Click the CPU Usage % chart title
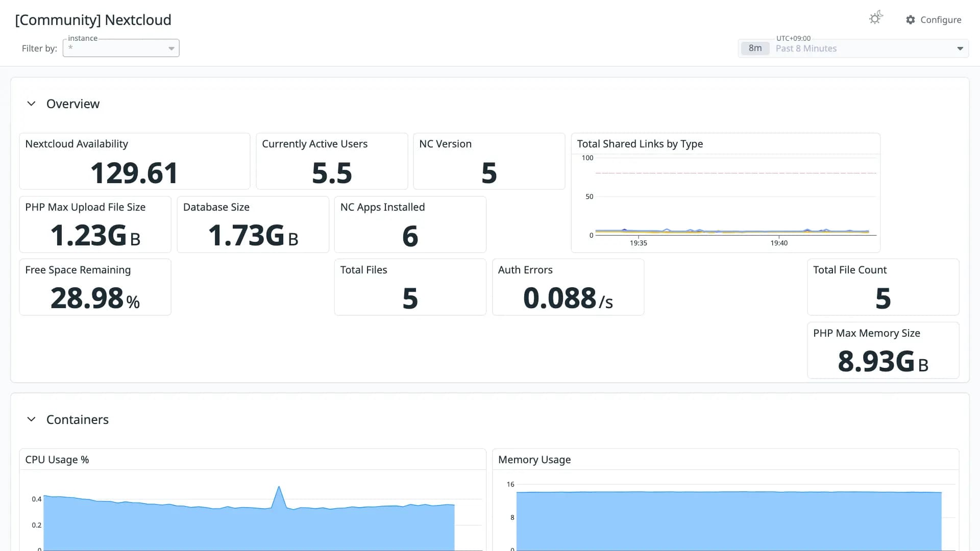 [57, 460]
